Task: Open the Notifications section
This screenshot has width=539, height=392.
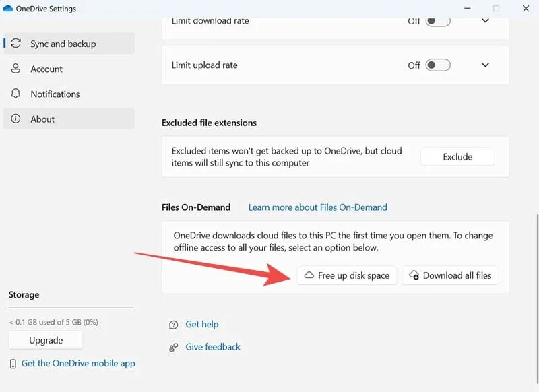Action: pos(55,94)
